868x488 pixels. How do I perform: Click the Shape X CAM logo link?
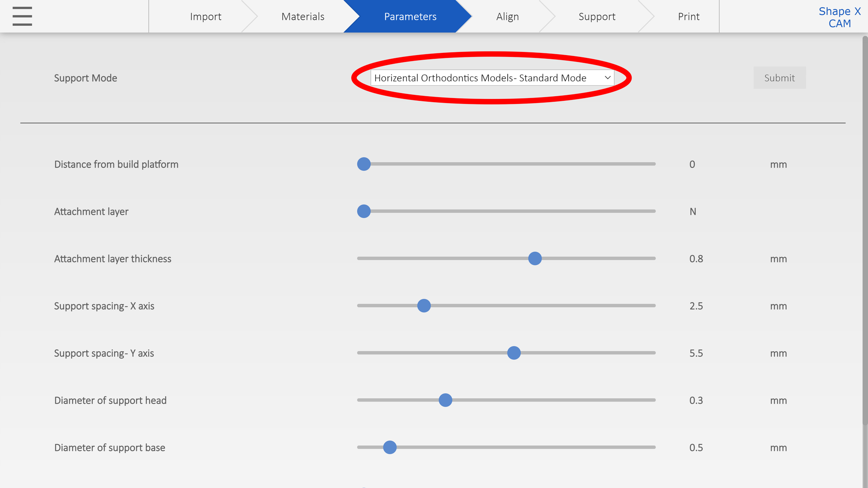click(839, 17)
